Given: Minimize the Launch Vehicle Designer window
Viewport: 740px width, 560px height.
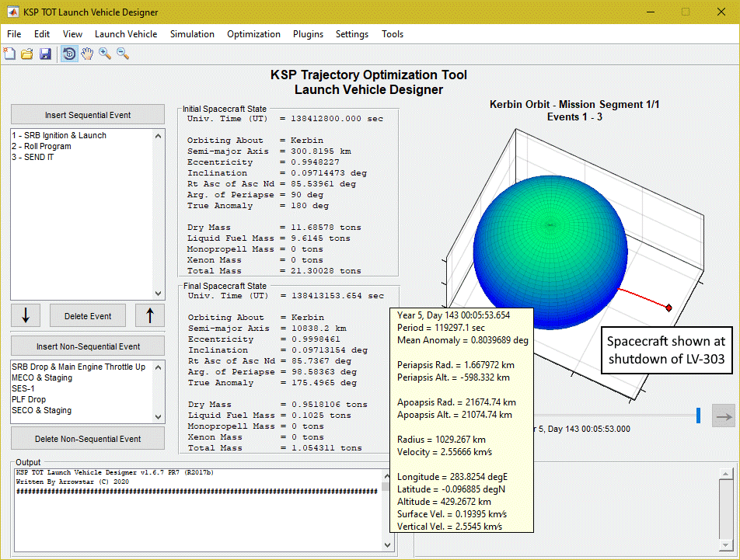Looking at the screenshot, I should pyautogui.click(x=651, y=12).
